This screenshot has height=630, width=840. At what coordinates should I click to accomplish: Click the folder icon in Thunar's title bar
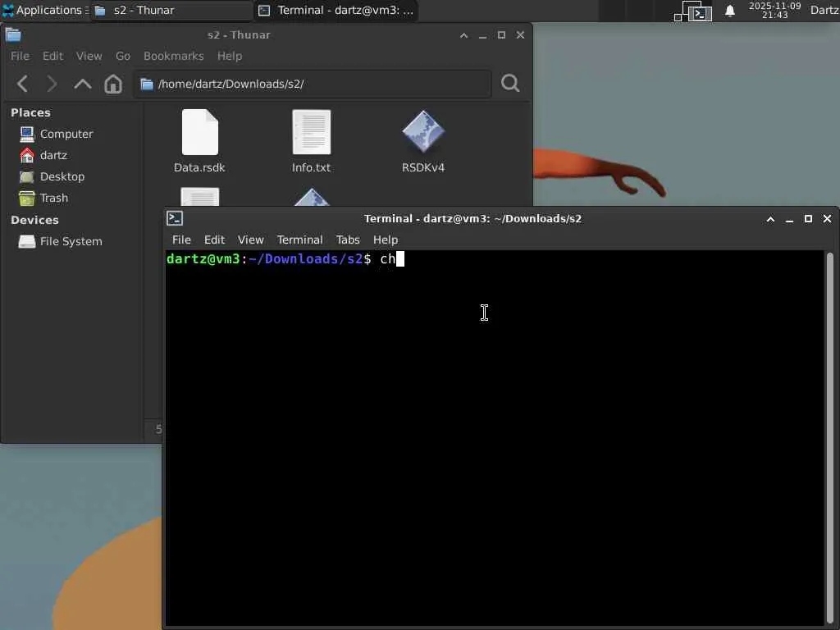click(x=13, y=35)
